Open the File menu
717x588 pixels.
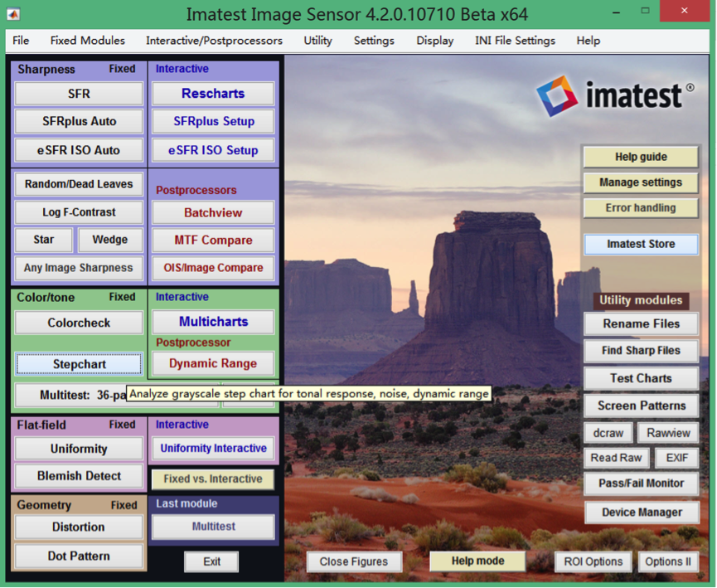[21, 41]
